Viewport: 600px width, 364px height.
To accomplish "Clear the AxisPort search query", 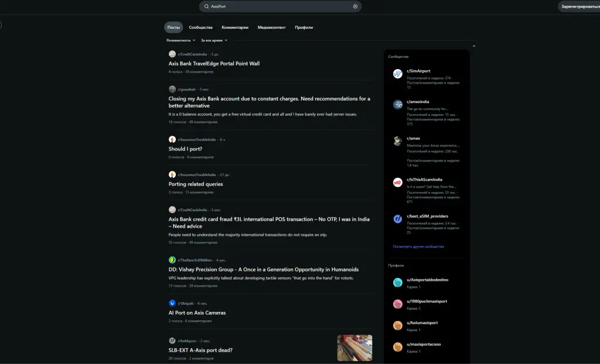I will point(355,6).
